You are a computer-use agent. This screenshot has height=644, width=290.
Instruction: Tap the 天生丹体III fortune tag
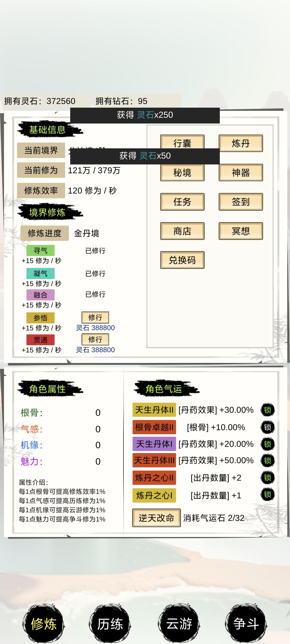point(154,460)
